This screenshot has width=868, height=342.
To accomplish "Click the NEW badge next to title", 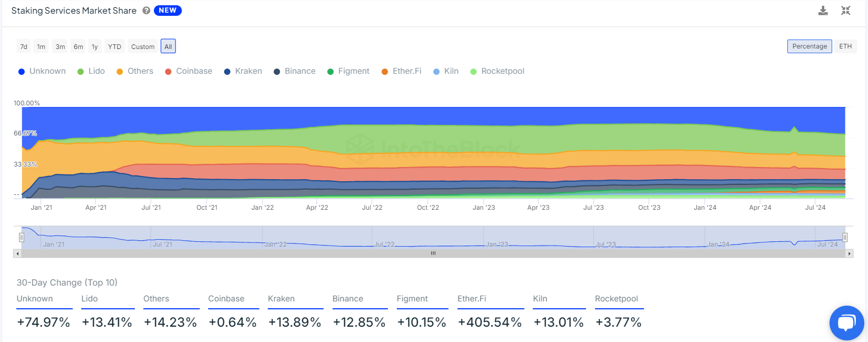I will tap(168, 11).
